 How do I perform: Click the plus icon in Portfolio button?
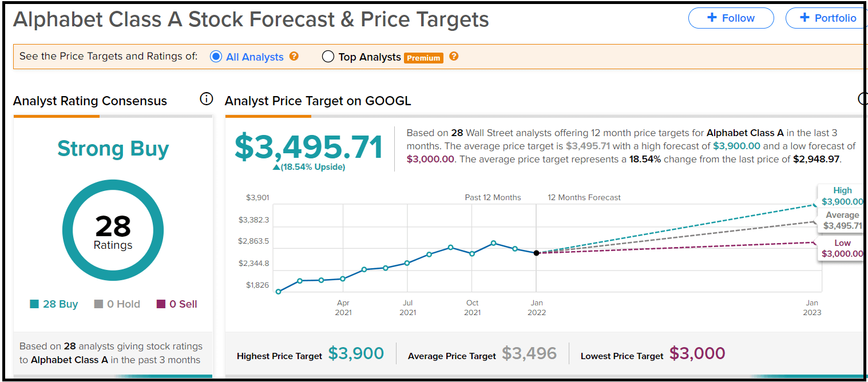coord(804,18)
